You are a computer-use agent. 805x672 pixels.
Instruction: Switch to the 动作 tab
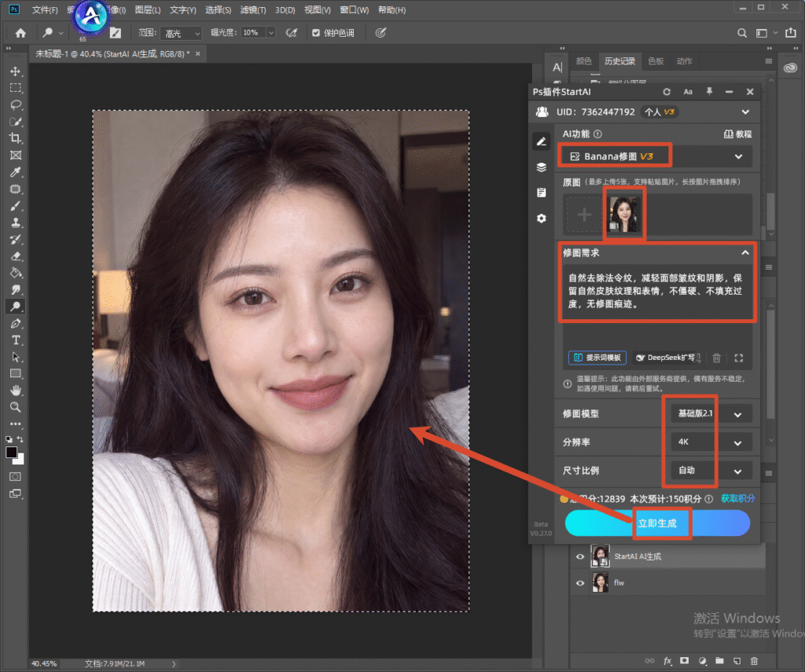(x=685, y=61)
